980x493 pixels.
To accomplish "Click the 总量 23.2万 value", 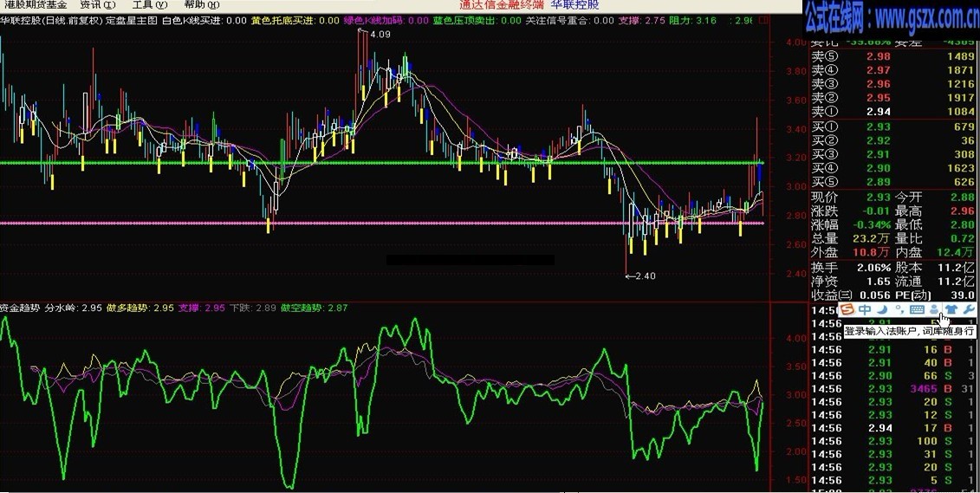I will click(x=873, y=238).
